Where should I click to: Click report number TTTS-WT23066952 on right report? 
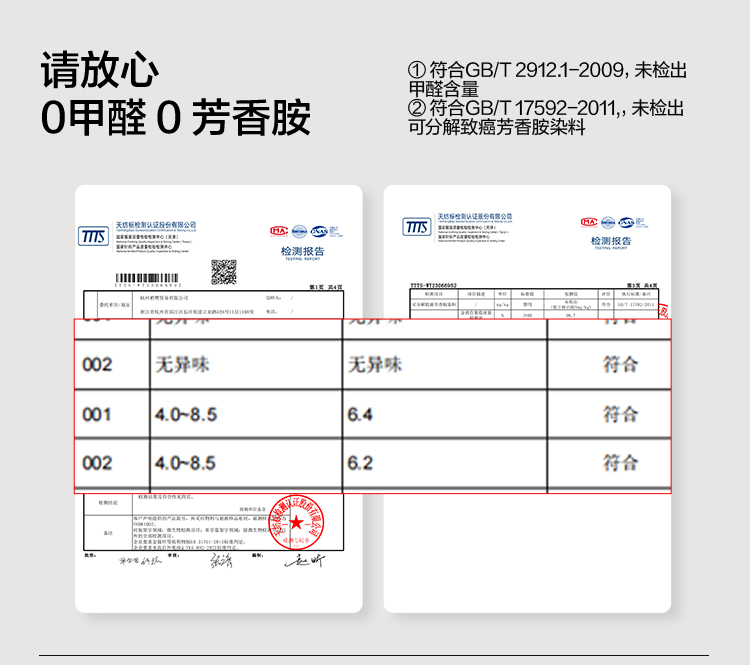tap(433, 285)
